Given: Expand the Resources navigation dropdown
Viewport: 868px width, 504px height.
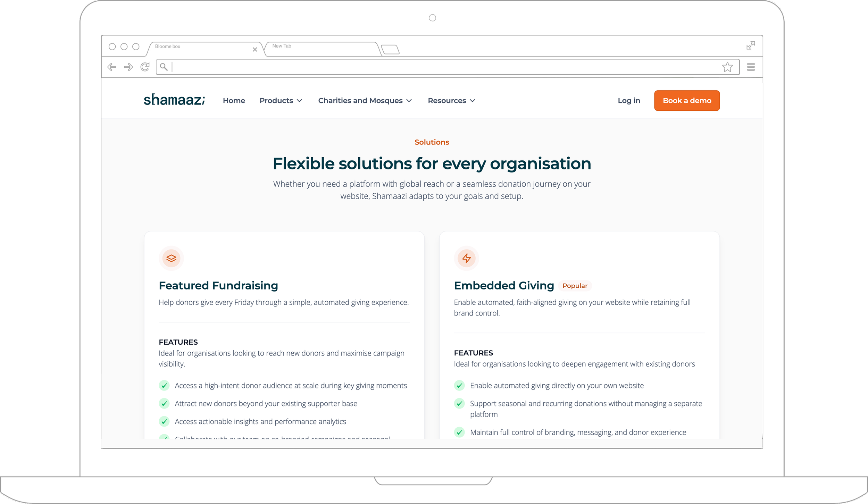Looking at the screenshot, I should coord(451,101).
